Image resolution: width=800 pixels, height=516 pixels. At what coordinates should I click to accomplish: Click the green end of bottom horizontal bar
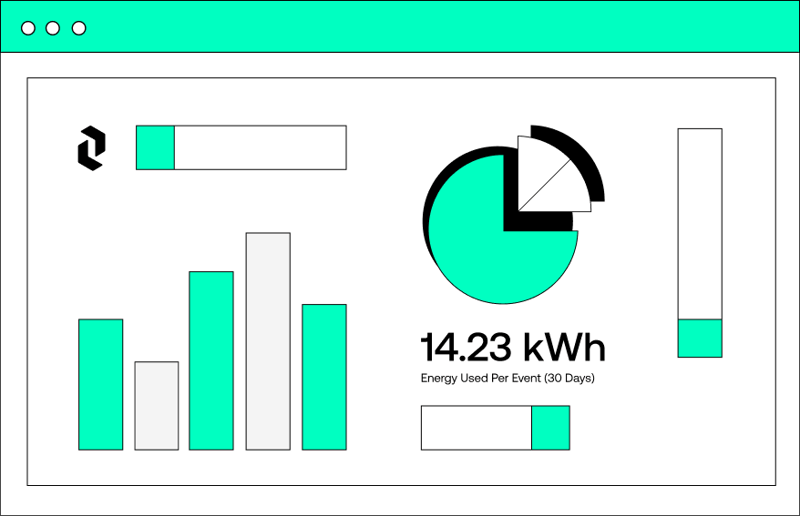tap(551, 428)
